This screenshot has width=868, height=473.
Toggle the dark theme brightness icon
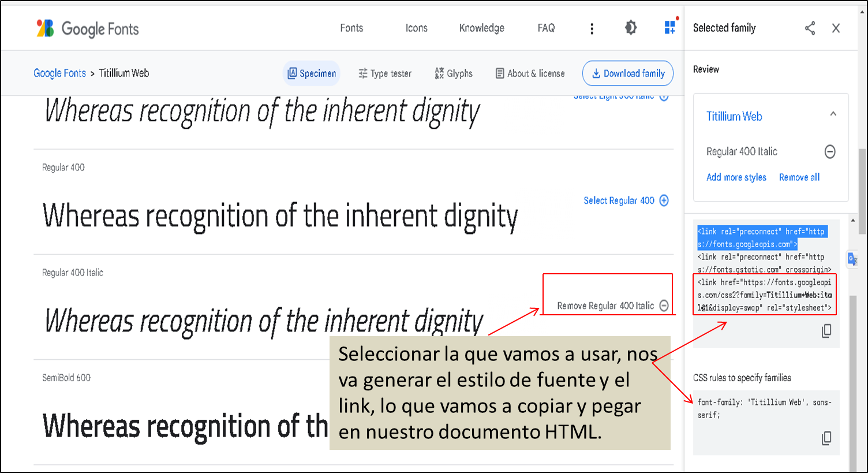(631, 28)
